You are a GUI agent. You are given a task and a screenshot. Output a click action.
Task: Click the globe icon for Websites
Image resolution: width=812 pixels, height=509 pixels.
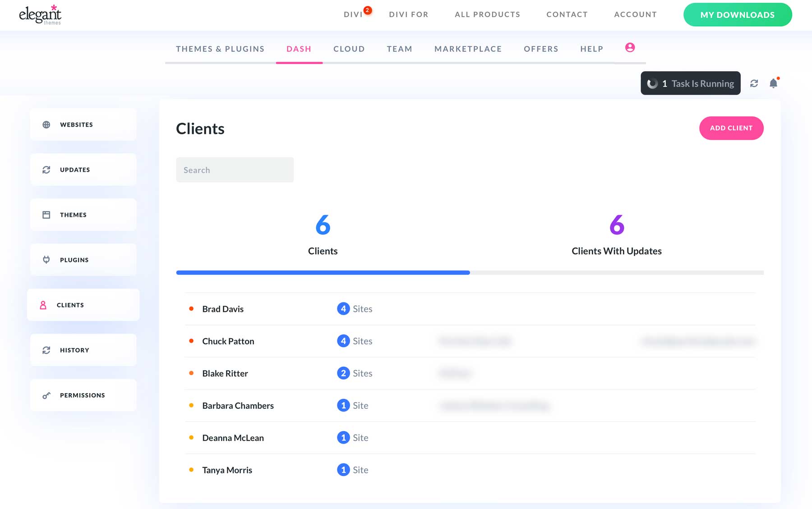click(46, 124)
